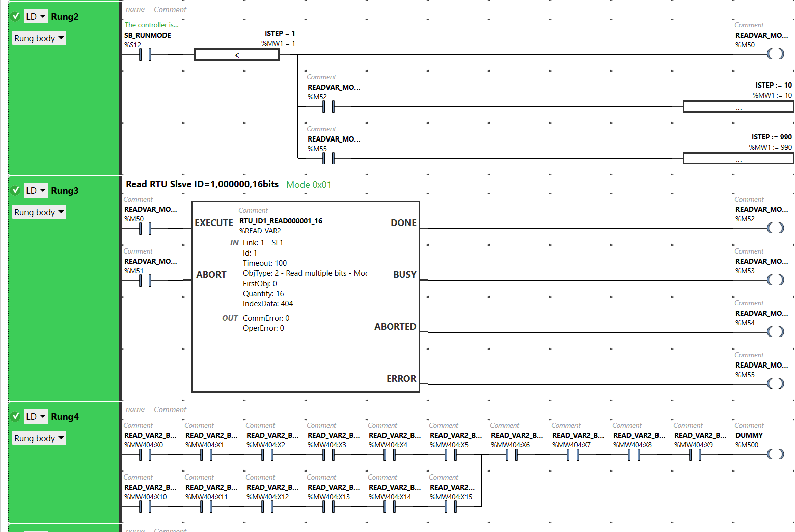Select the %MW404:X9 contact
This screenshot has width=795, height=532.
tap(695, 455)
